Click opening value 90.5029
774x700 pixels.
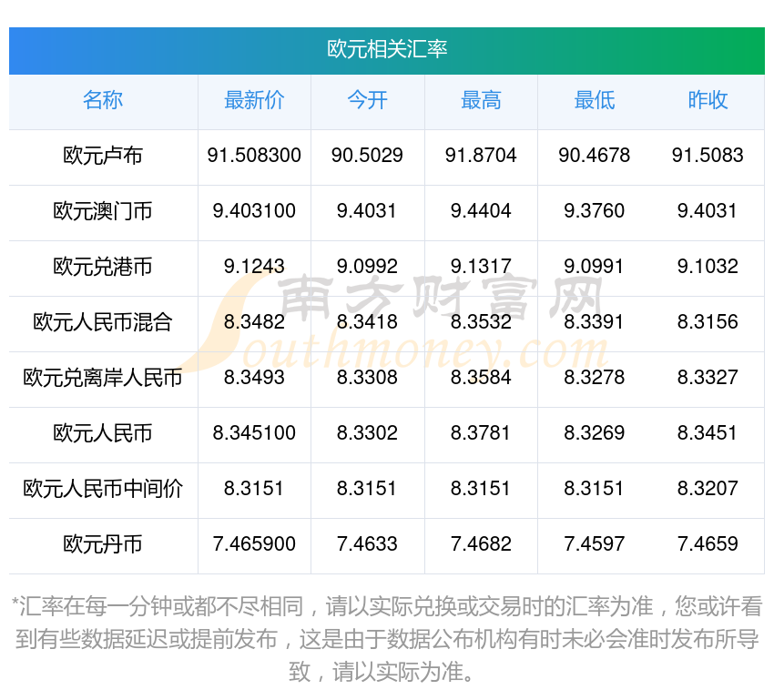point(367,156)
